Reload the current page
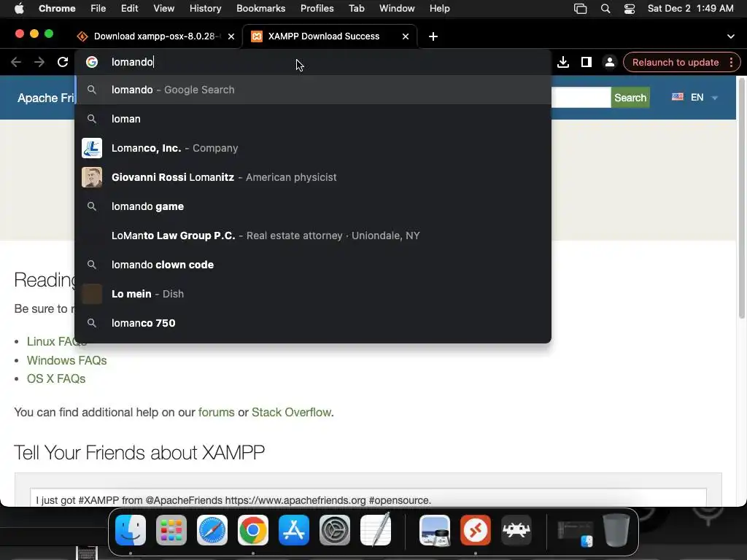The width and height of the screenshot is (747, 560). click(63, 63)
